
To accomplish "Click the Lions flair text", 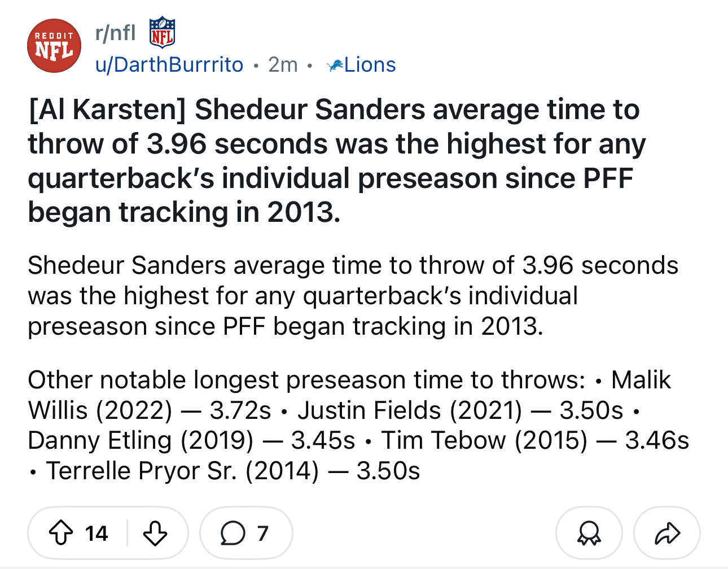I will tap(370, 65).
